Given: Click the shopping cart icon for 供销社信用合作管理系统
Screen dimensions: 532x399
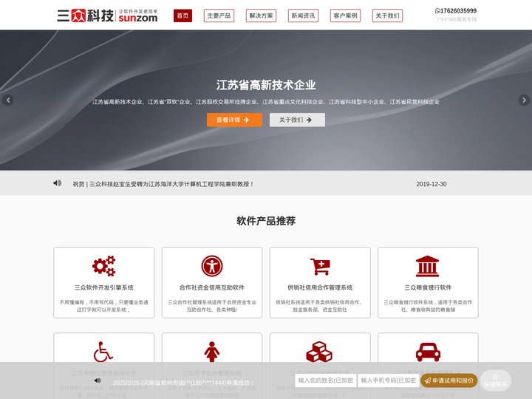Looking at the screenshot, I should pos(320,266).
